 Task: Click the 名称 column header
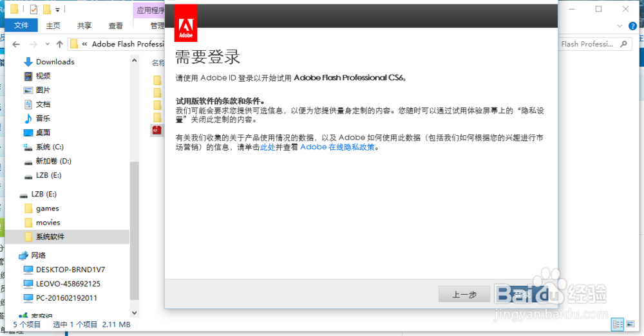click(x=158, y=63)
